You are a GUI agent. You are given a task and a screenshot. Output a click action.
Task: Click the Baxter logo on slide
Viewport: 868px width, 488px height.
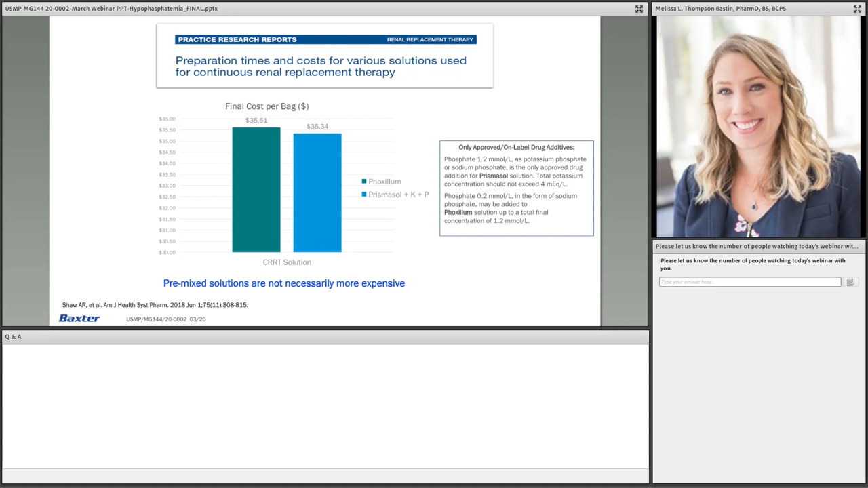[79, 318]
